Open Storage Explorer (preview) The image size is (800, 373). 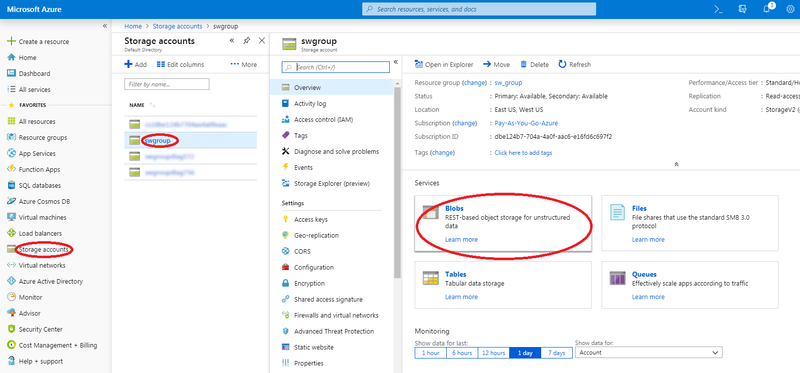[x=332, y=184]
